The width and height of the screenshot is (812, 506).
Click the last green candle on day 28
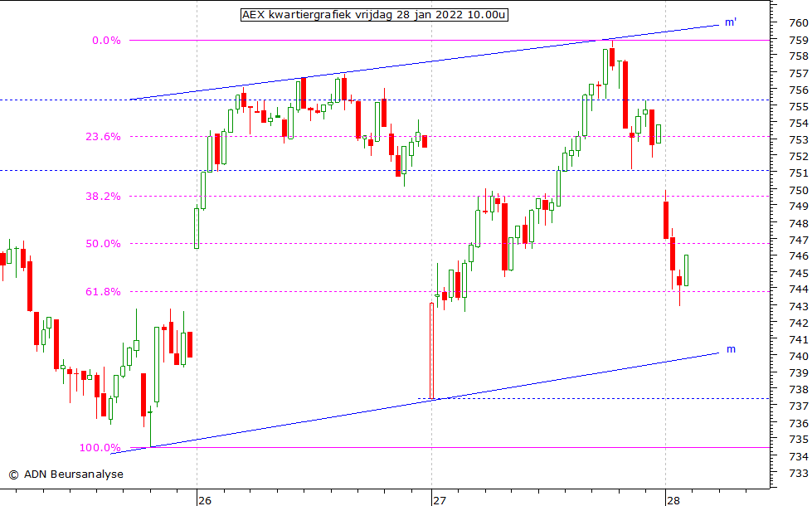point(686,271)
